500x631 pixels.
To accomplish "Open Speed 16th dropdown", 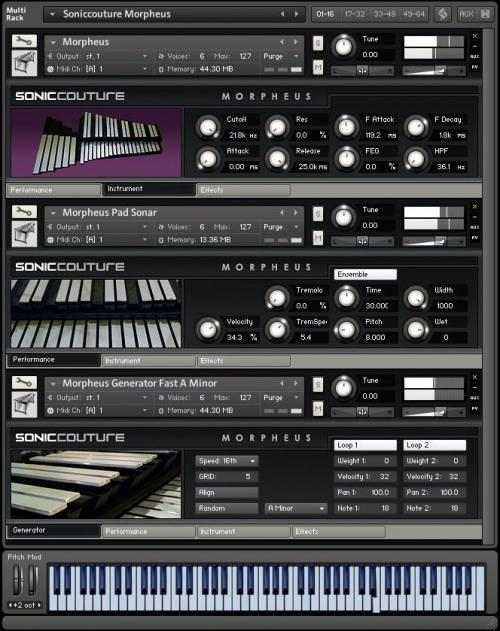I will [x=227, y=461].
